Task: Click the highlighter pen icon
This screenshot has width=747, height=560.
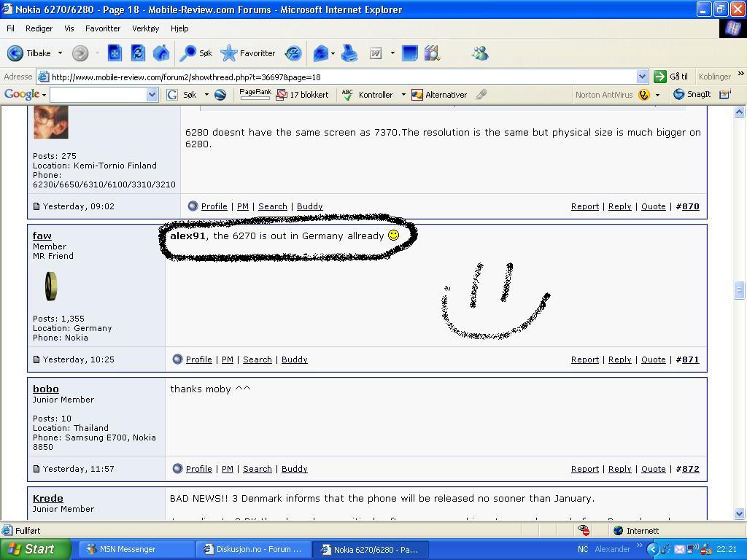Action: (481, 94)
